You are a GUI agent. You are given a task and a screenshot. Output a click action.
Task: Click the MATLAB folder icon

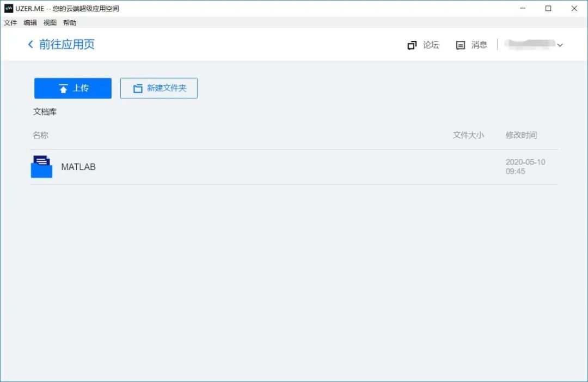click(41, 167)
